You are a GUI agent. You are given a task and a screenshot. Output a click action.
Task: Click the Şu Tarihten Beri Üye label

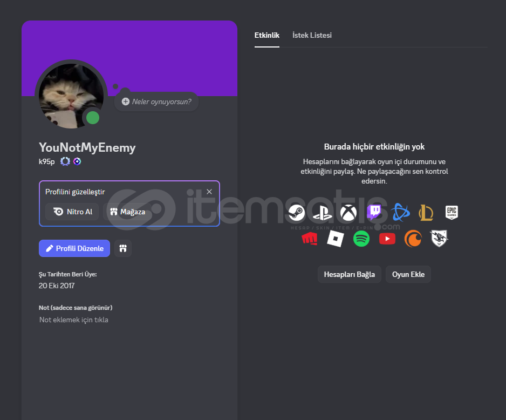(x=68, y=274)
